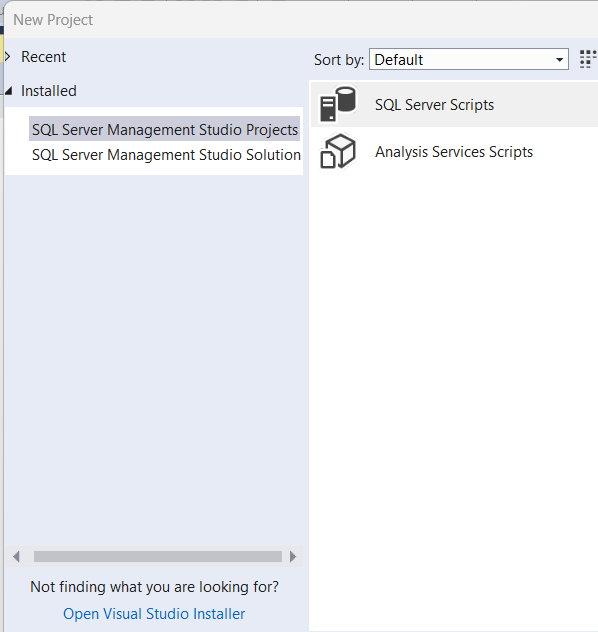This screenshot has height=632, width=598.
Task: Click the Sort by dropdown arrow
Action: click(x=559, y=60)
